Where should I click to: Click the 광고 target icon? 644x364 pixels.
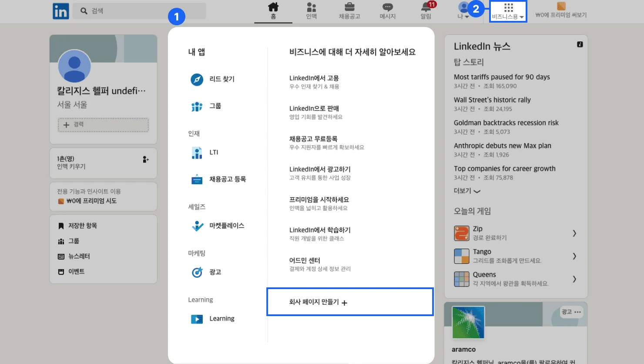point(197,272)
